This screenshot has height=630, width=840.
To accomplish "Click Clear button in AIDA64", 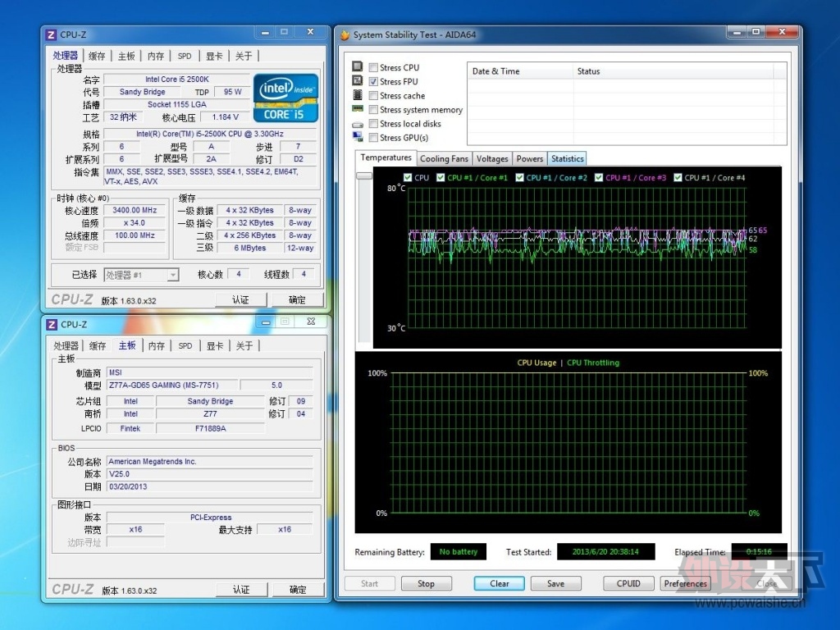I will (500, 583).
